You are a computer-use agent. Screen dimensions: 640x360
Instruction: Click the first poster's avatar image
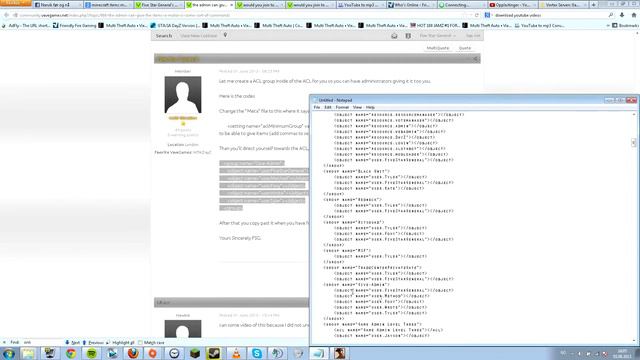coord(183,95)
